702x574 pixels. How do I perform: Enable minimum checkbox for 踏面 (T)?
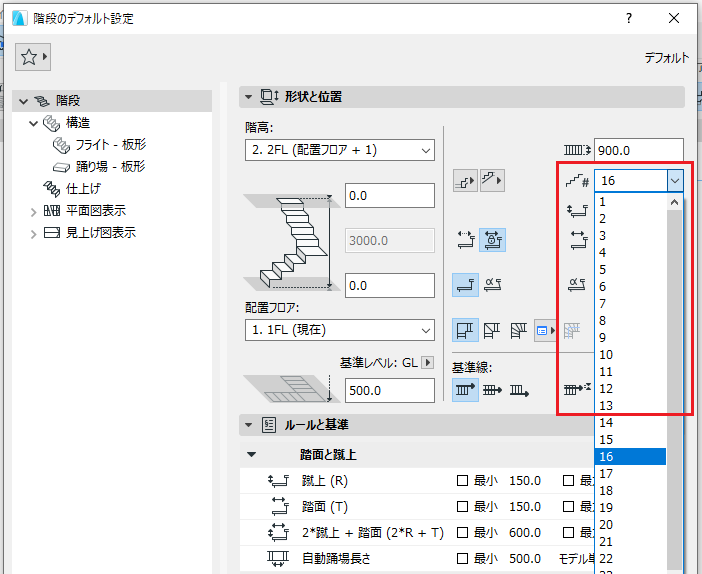coord(462,507)
